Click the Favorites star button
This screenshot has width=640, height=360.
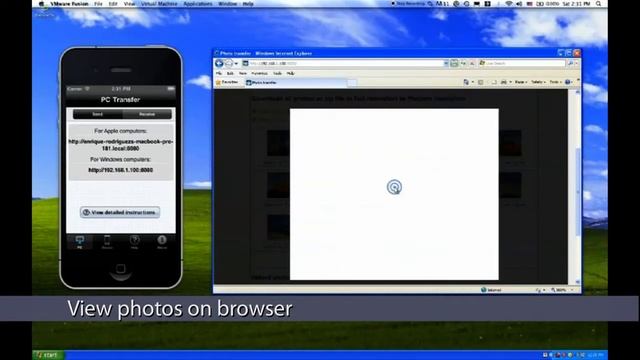pos(227,82)
